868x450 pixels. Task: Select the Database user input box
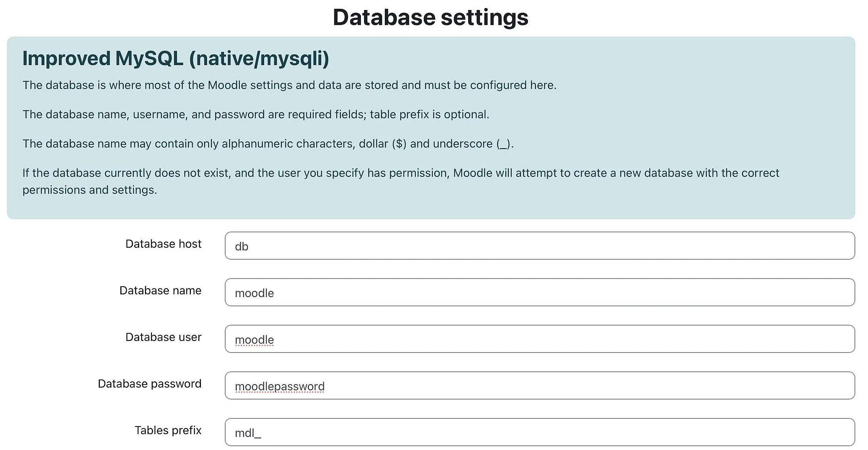[540, 339]
